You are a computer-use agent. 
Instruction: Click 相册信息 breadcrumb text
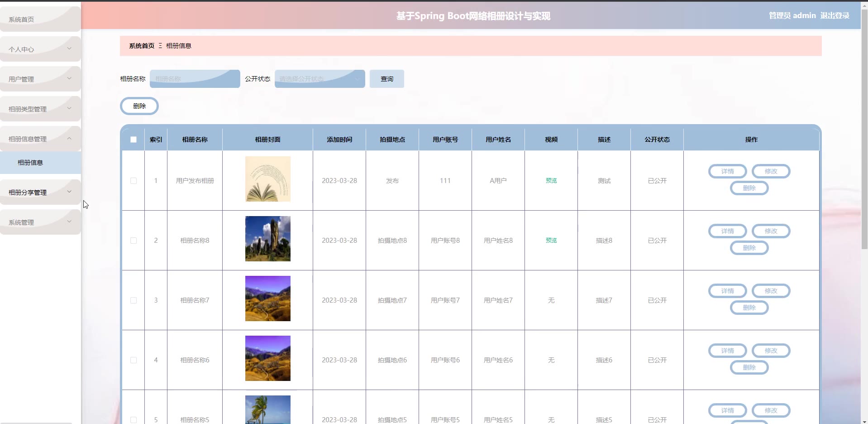179,46
